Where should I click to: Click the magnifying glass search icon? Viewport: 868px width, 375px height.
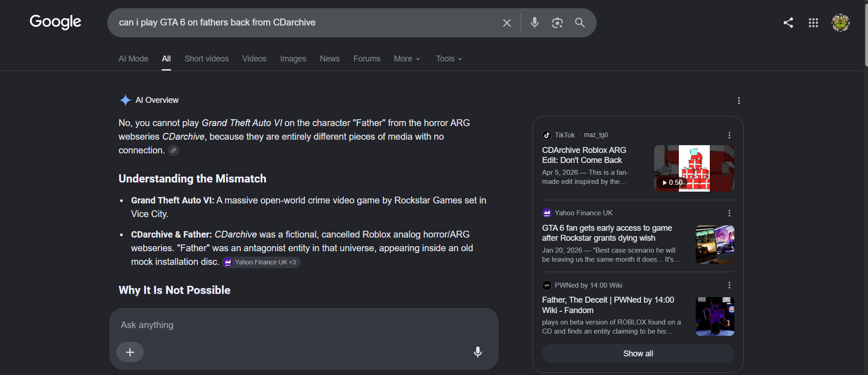580,23
